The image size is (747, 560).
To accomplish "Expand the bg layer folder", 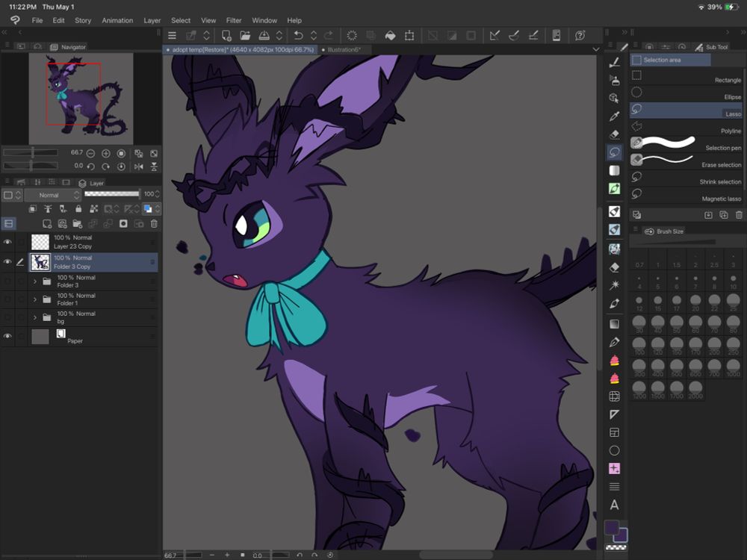I will (35, 317).
